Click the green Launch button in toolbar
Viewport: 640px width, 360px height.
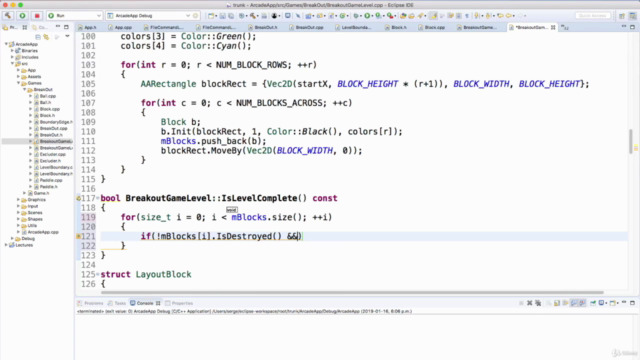pyautogui.click(x=22, y=16)
